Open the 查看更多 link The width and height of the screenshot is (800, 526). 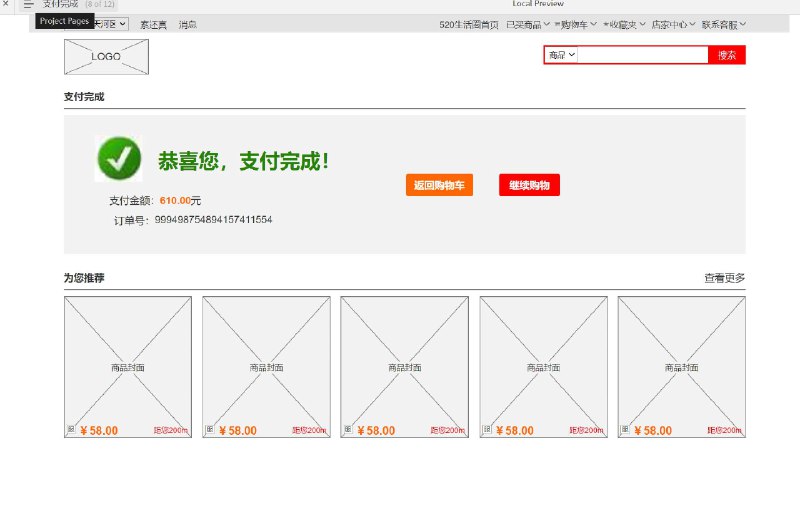pyautogui.click(x=724, y=278)
